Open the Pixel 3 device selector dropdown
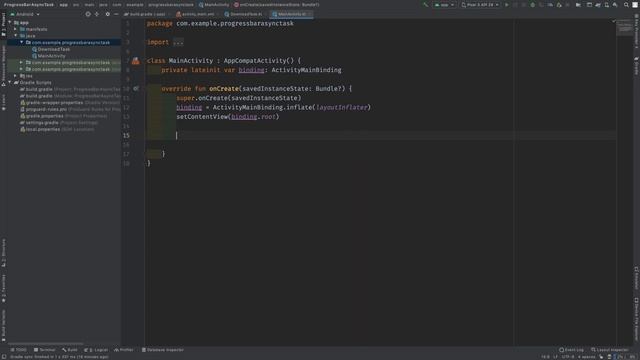Screen dimensions: 640x360 [480, 5]
